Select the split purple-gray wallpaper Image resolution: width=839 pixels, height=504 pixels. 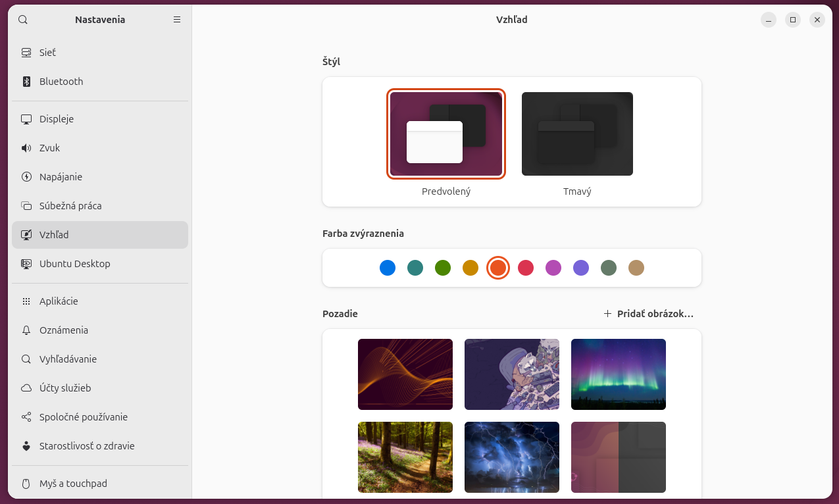pos(619,457)
